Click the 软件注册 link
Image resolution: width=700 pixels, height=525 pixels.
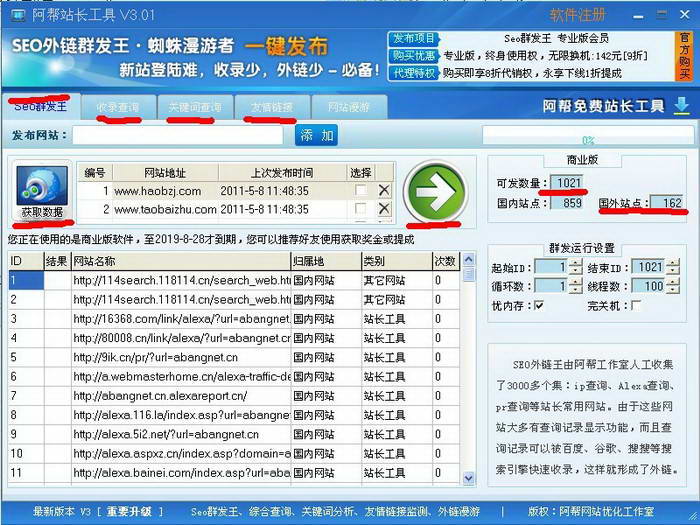[577, 16]
